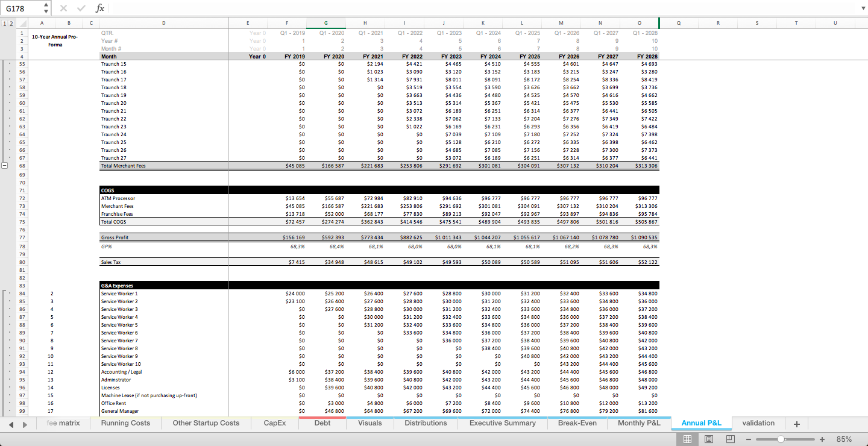Open Page Break Preview using its status bar icon

[730, 439]
